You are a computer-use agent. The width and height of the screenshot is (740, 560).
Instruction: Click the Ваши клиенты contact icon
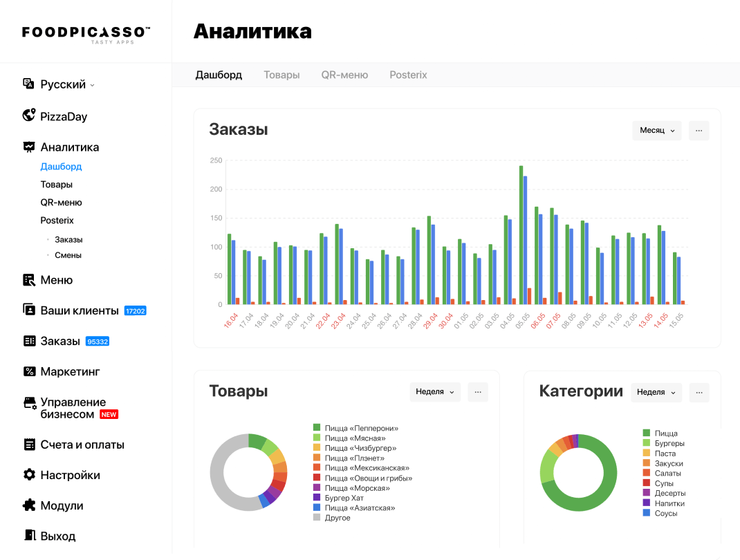28,310
